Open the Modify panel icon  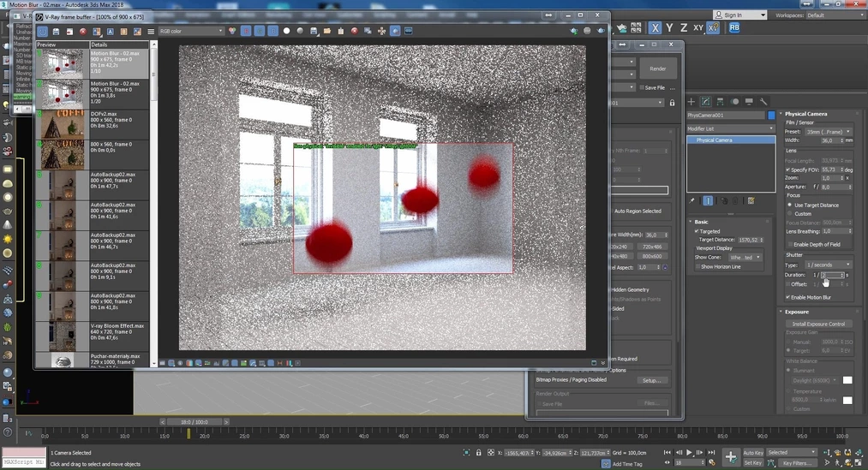[x=706, y=102]
